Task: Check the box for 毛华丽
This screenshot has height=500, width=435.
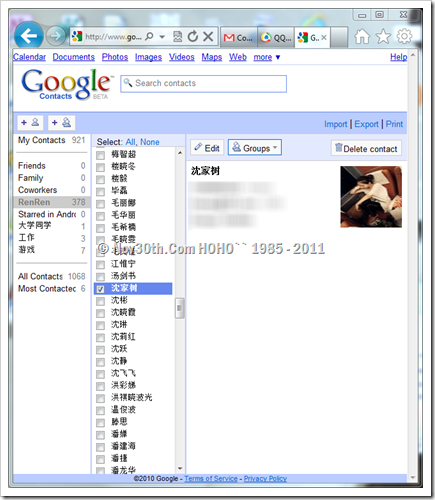Action: point(100,216)
